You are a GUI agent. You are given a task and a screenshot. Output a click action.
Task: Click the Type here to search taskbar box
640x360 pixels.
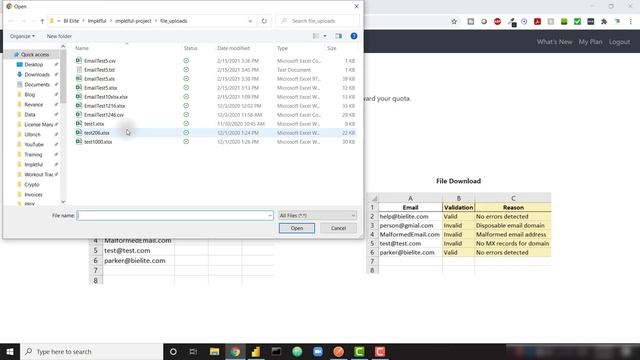pos(92,351)
